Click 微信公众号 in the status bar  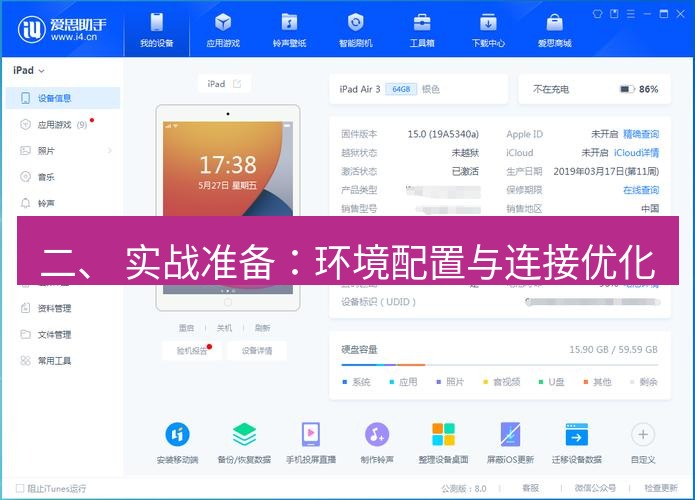595,488
